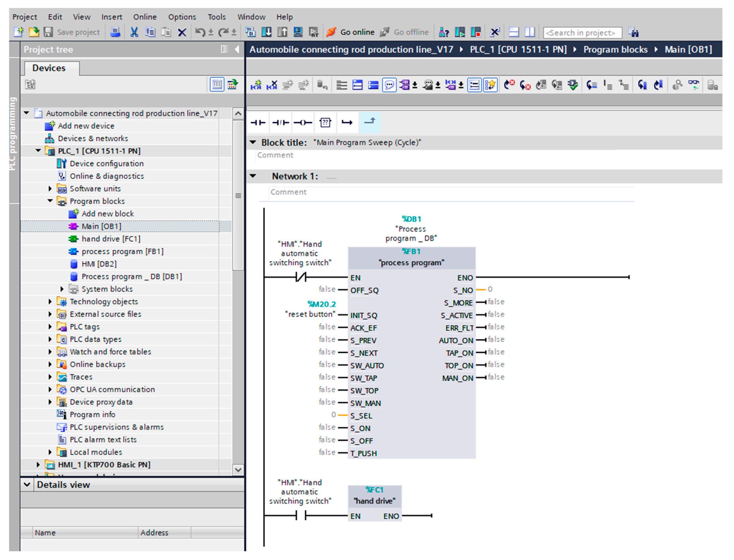
Task: Expand the PLC tags folder
Action: tap(50, 327)
